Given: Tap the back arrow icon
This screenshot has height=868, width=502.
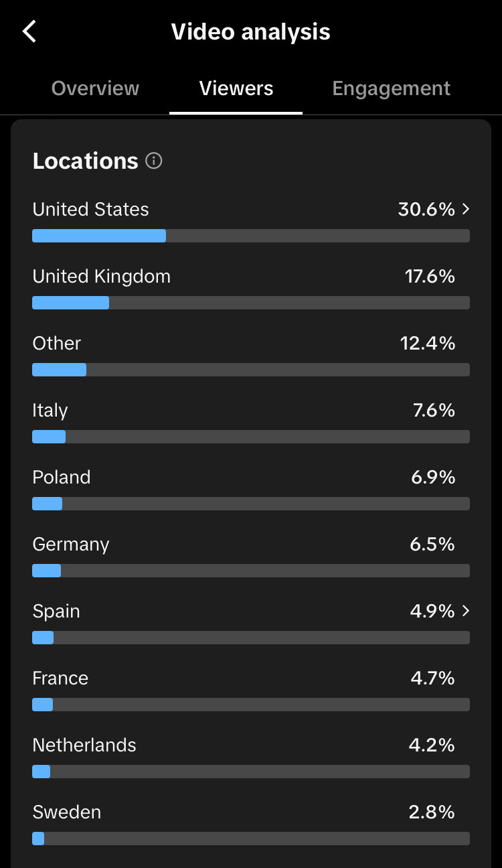Looking at the screenshot, I should click(x=29, y=31).
